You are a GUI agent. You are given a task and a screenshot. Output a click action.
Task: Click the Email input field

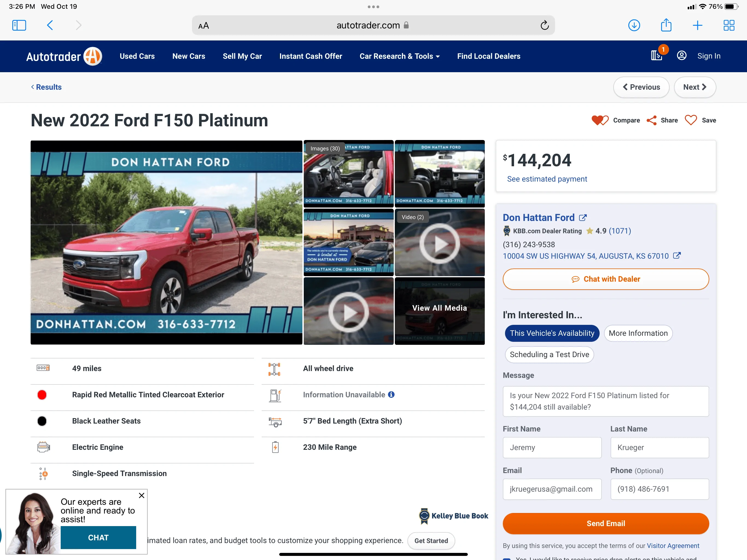tap(552, 489)
